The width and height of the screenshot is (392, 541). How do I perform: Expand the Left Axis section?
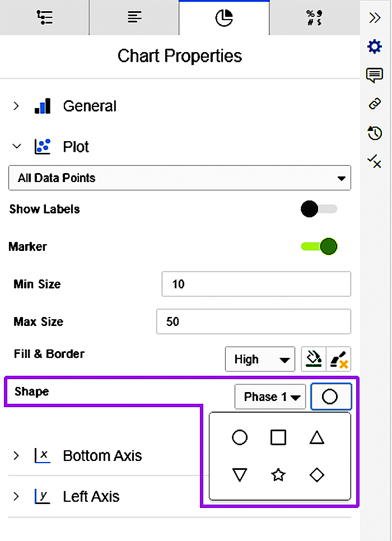coord(16,497)
